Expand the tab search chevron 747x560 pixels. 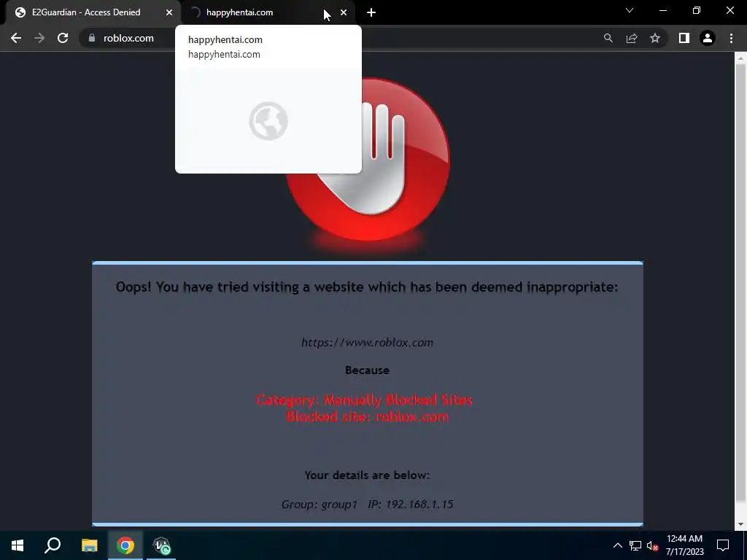(630, 10)
